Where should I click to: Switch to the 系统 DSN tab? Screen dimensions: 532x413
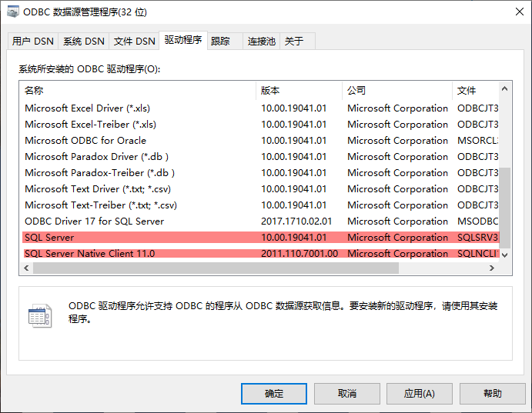pyautogui.click(x=83, y=42)
